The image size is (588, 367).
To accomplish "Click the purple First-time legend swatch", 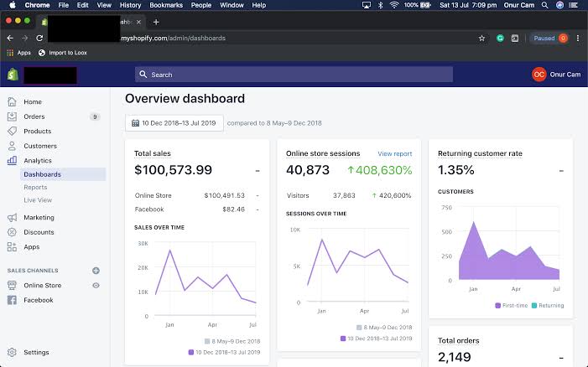I will coord(498,305).
